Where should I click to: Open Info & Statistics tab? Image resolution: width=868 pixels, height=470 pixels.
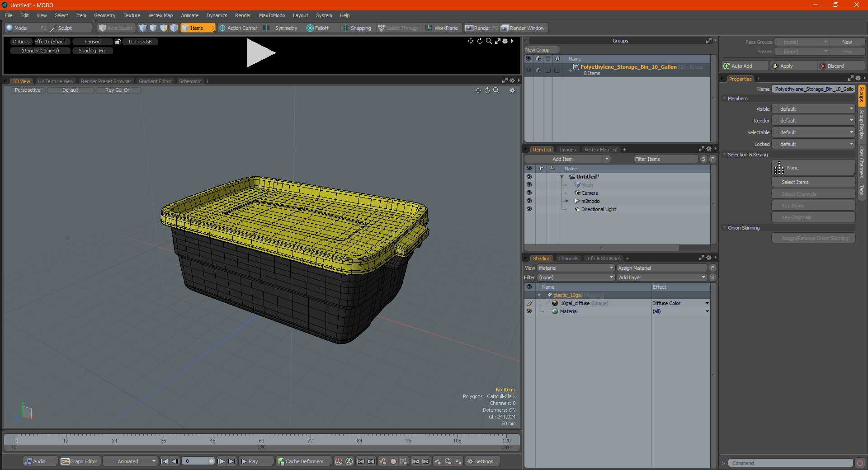tap(603, 258)
